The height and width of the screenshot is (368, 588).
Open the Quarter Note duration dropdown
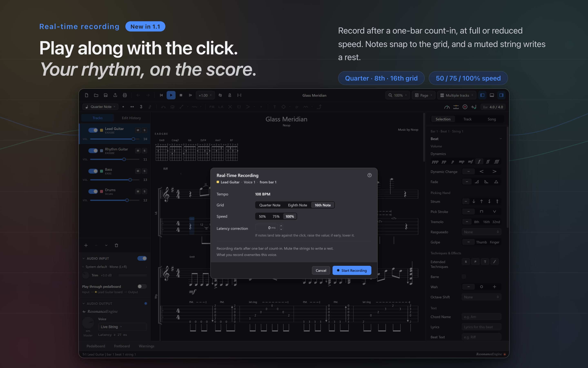pos(100,107)
